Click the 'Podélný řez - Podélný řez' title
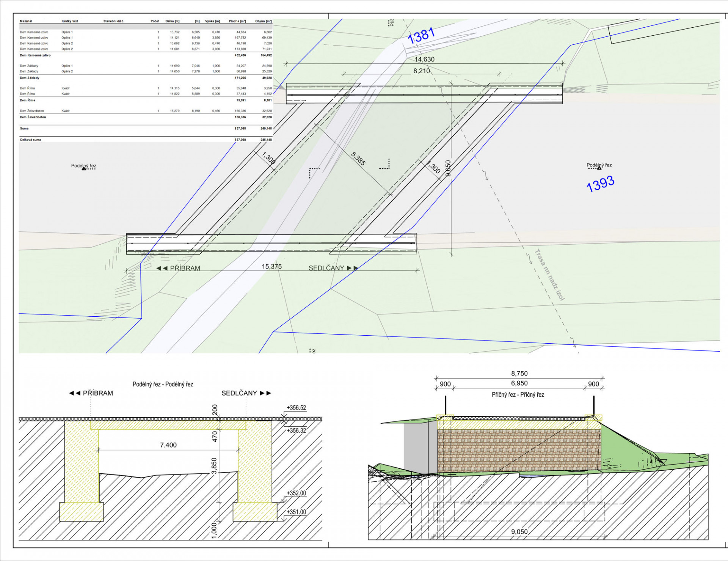This screenshot has height=561, width=728. click(163, 384)
